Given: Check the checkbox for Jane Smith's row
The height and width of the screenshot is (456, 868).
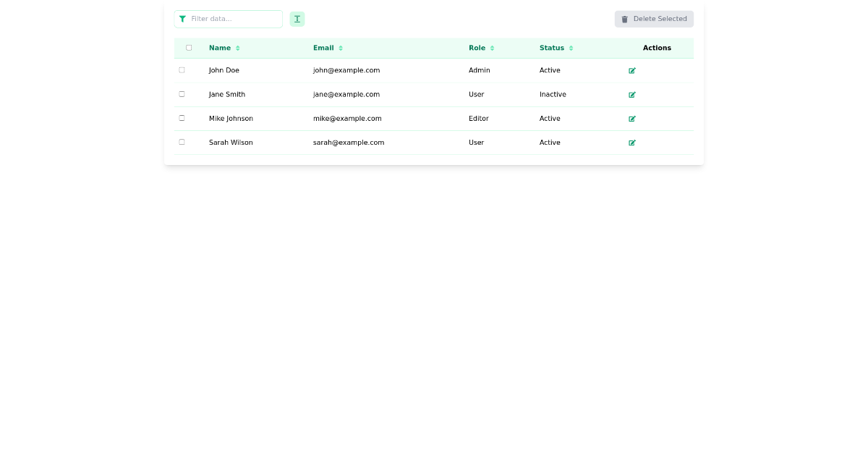Looking at the screenshot, I should (182, 93).
